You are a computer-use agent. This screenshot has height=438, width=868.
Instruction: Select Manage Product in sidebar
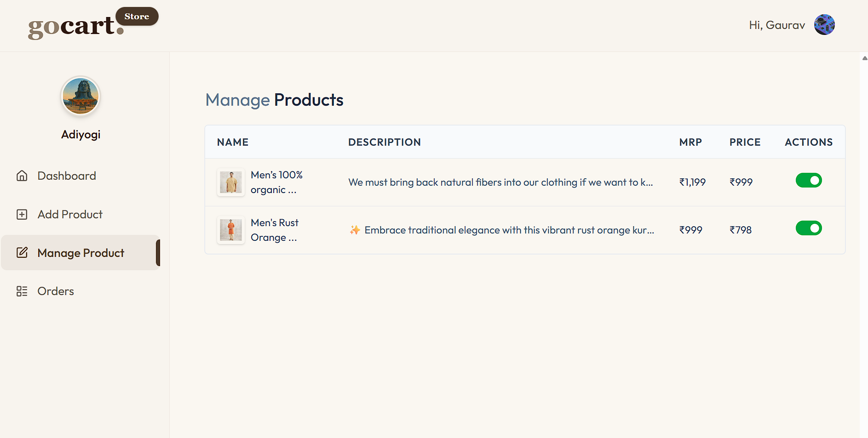pos(80,253)
